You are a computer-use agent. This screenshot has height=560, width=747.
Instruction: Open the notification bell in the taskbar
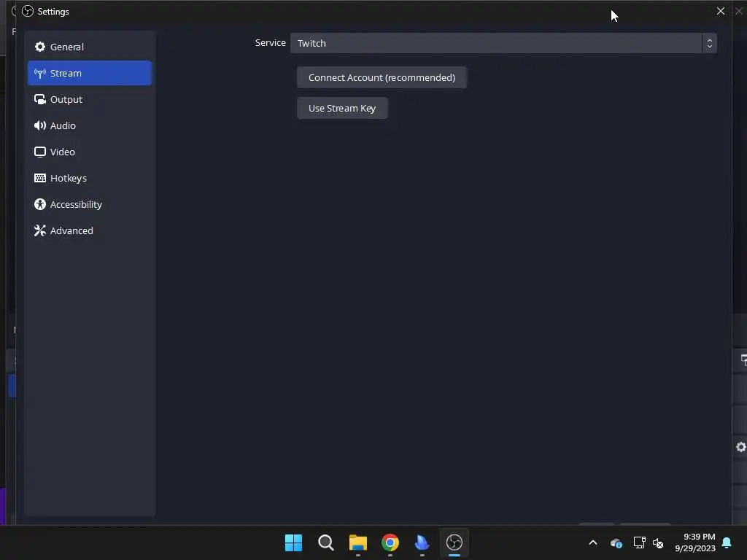click(x=727, y=542)
